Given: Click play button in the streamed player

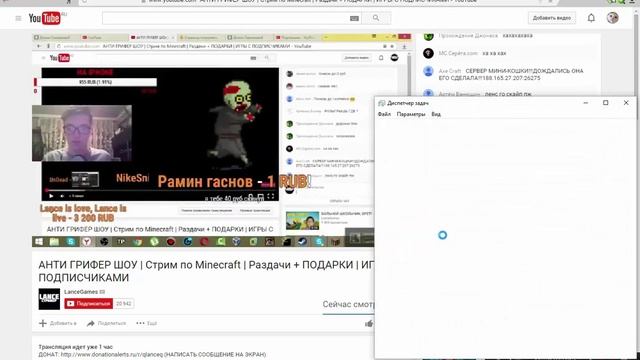Looking at the screenshot, I should 51,196.
